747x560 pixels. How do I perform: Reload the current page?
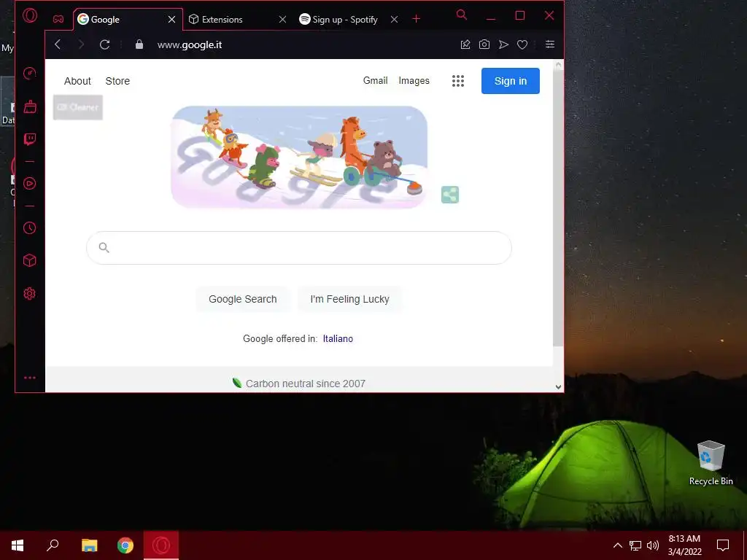[x=105, y=44]
